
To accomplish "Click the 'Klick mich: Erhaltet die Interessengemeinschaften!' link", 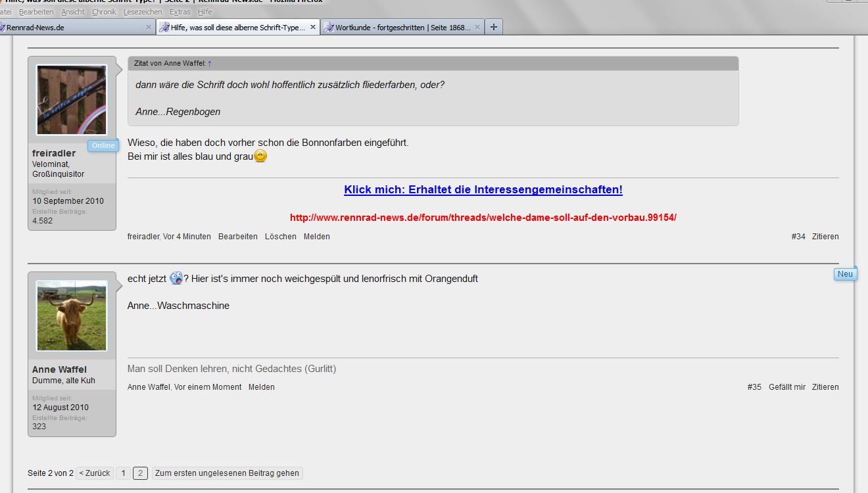I will pos(483,189).
